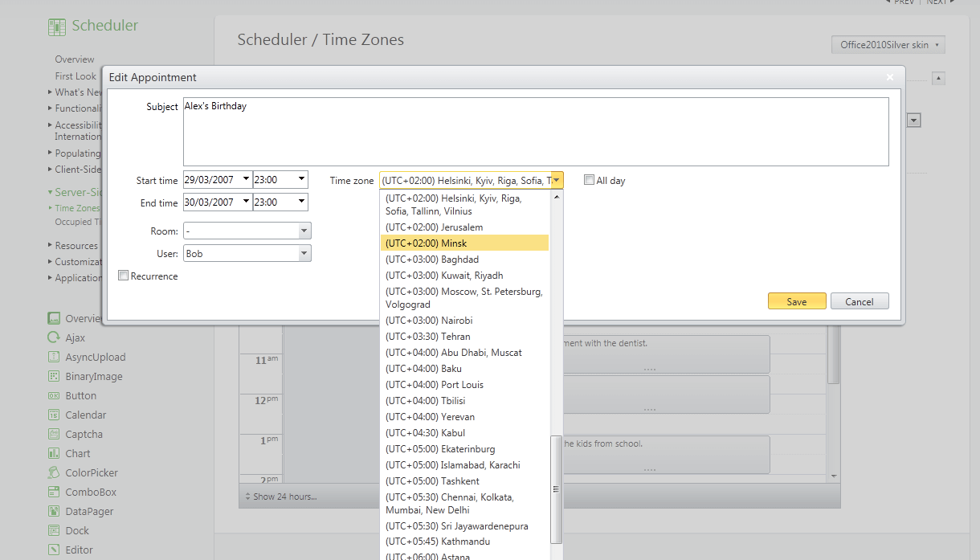Open the ColorPicker demo icon

(x=54, y=472)
